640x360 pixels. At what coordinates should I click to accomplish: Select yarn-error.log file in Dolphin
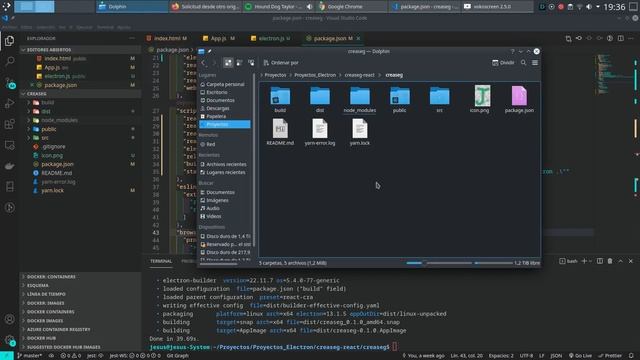[320, 132]
